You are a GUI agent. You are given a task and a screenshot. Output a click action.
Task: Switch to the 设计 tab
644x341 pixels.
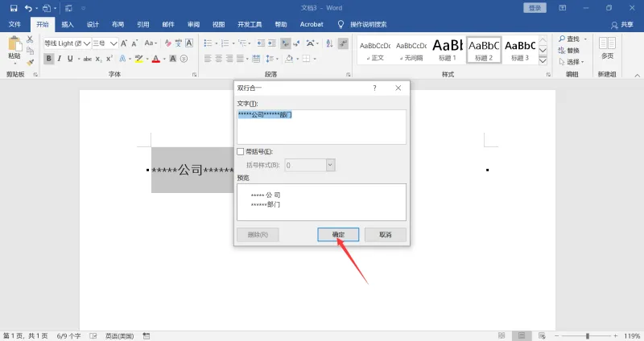coord(93,25)
